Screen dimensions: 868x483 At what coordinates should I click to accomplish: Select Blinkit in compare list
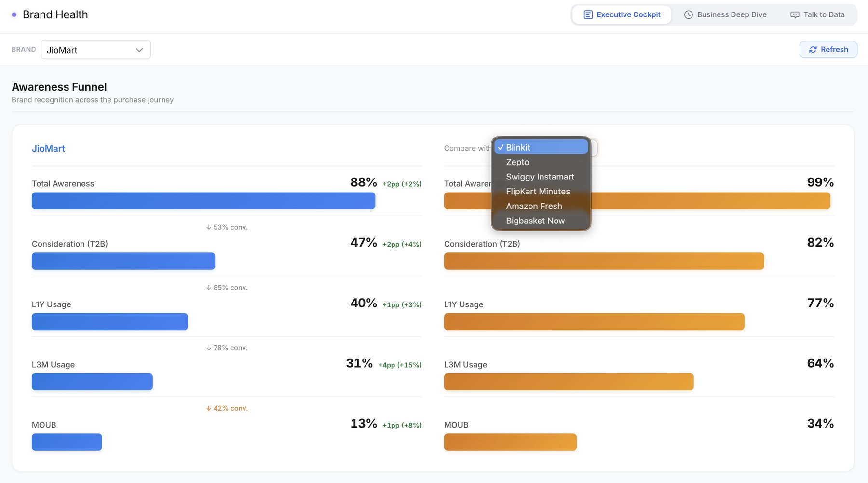click(541, 147)
